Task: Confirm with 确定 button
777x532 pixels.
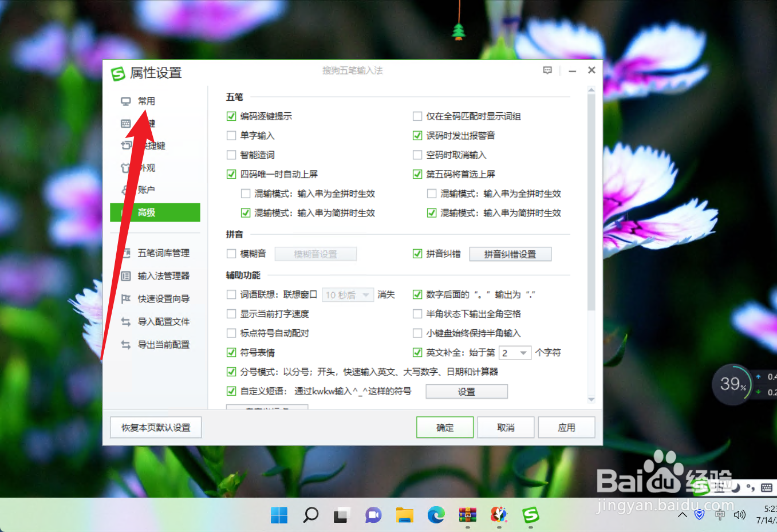Action: (x=445, y=427)
